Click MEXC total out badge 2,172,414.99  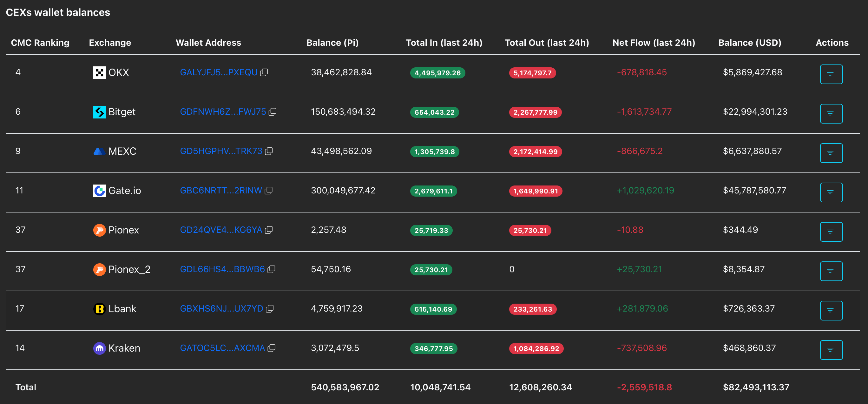pos(536,152)
